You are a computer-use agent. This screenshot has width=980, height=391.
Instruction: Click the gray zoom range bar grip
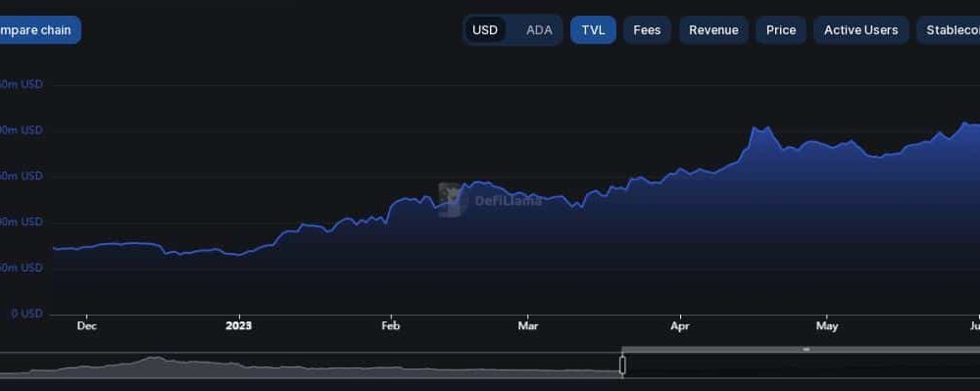[807, 349]
